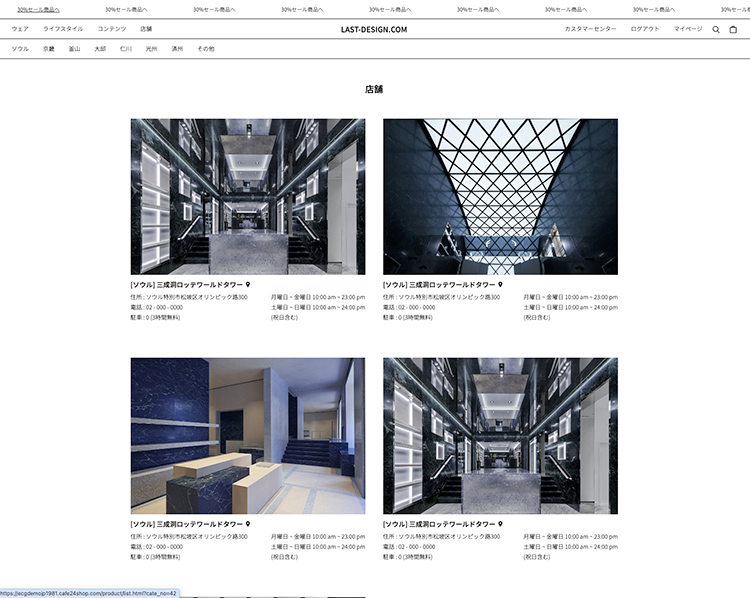Select the コンテンツ menu item

111,29
